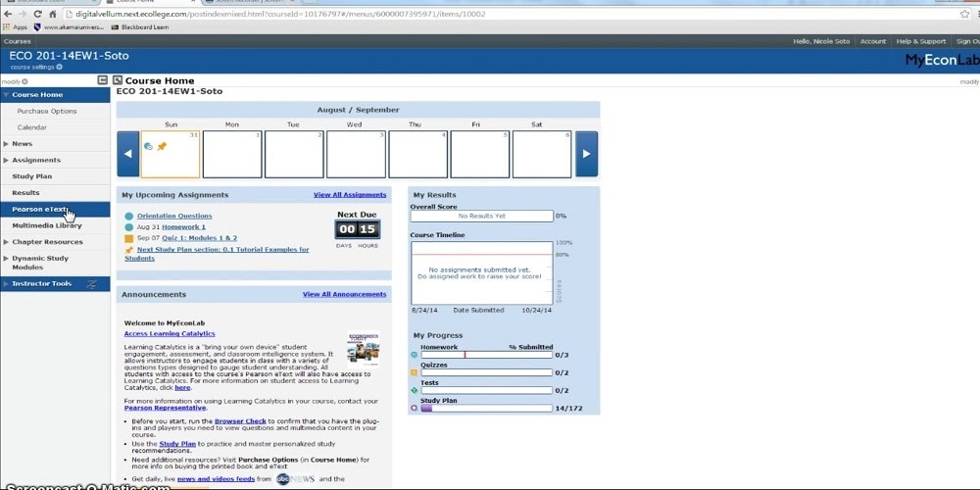Expand the Dynamic Study Modules section
The width and height of the screenshot is (980, 490).
[6, 259]
